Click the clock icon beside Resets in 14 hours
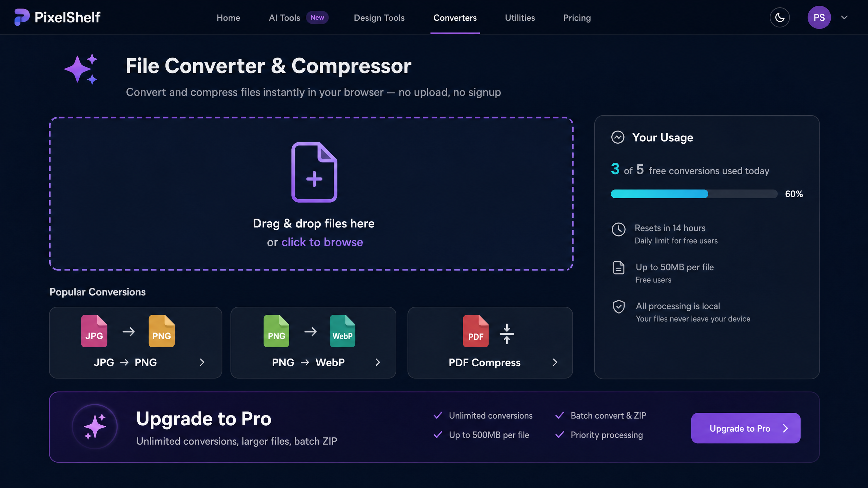This screenshot has height=488, width=868. click(618, 229)
